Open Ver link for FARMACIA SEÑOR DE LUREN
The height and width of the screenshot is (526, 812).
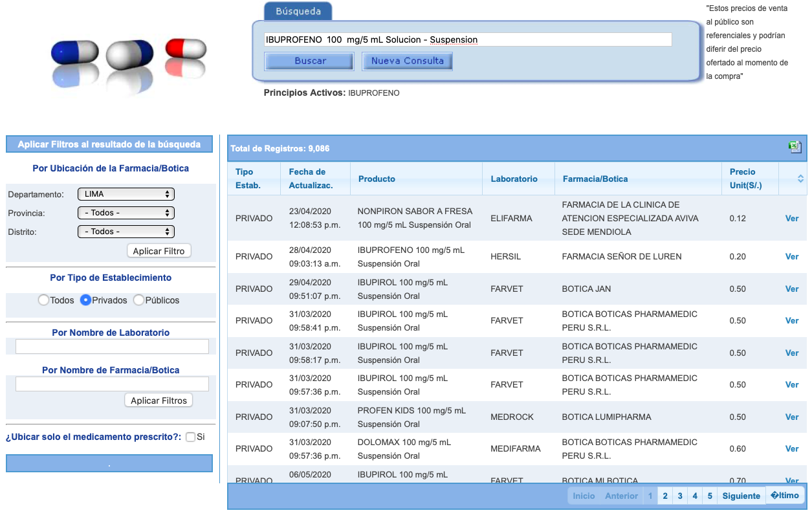pyautogui.click(x=792, y=257)
